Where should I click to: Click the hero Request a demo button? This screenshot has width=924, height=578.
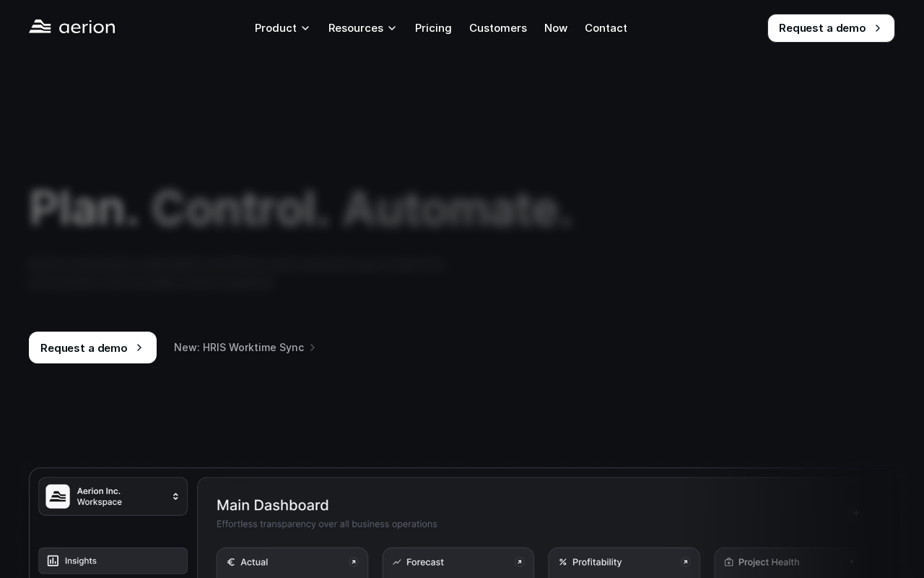[92, 348]
